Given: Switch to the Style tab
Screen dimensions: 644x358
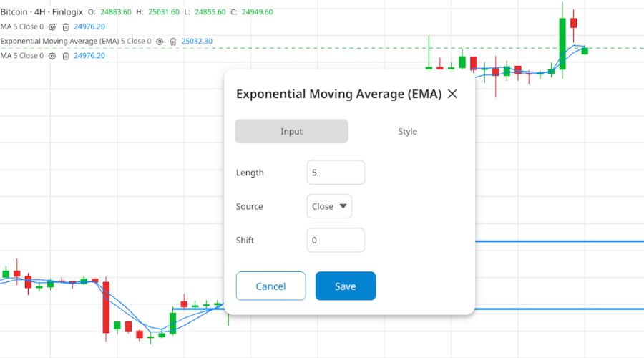Looking at the screenshot, I should click(x=407, y=132).
